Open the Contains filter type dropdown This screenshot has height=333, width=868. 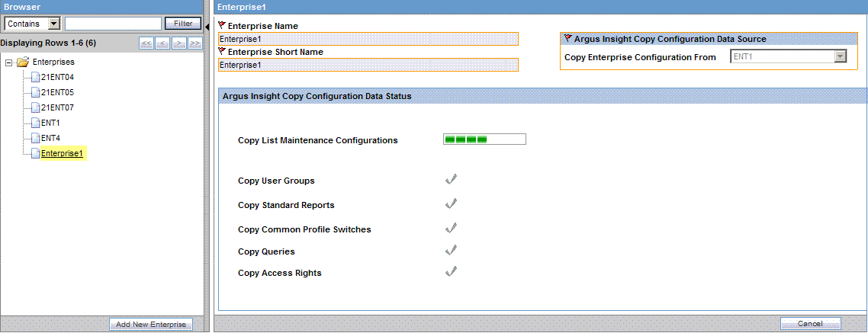click(x=53, y=24)
